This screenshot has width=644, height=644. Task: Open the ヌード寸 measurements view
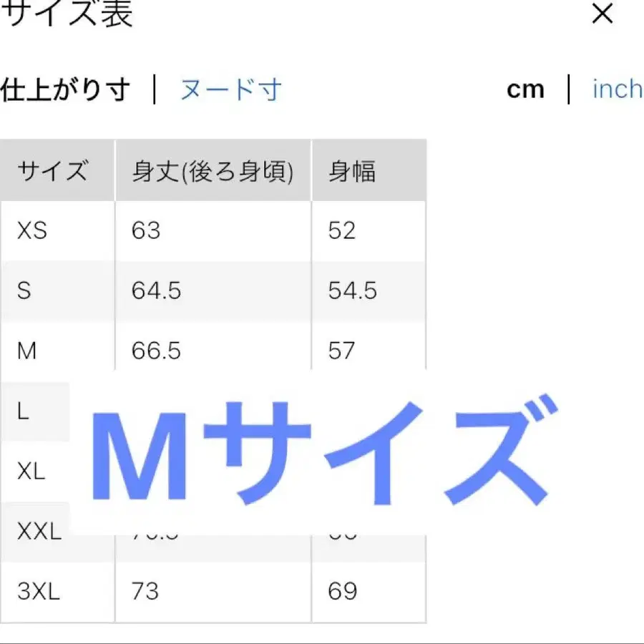(229, 89)
